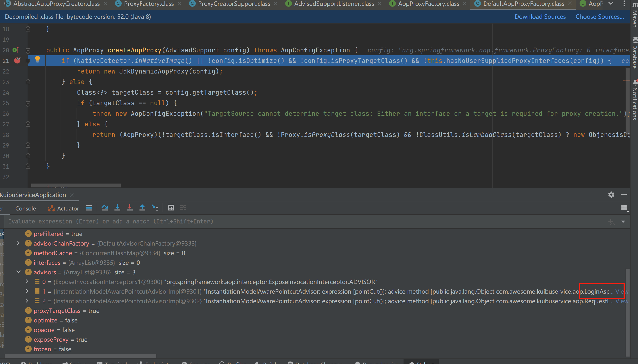The width and height of the screenshot is (638, 364).
Task: Click the Choose Sources link
Action: [x=600, y=17]
